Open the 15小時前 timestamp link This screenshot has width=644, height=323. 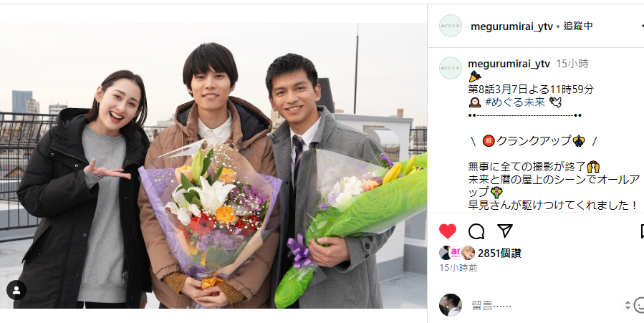pos(458,268)
